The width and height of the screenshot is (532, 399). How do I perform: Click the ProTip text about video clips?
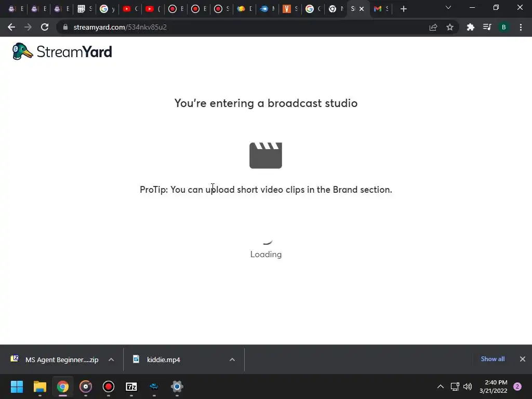(266, 190)
